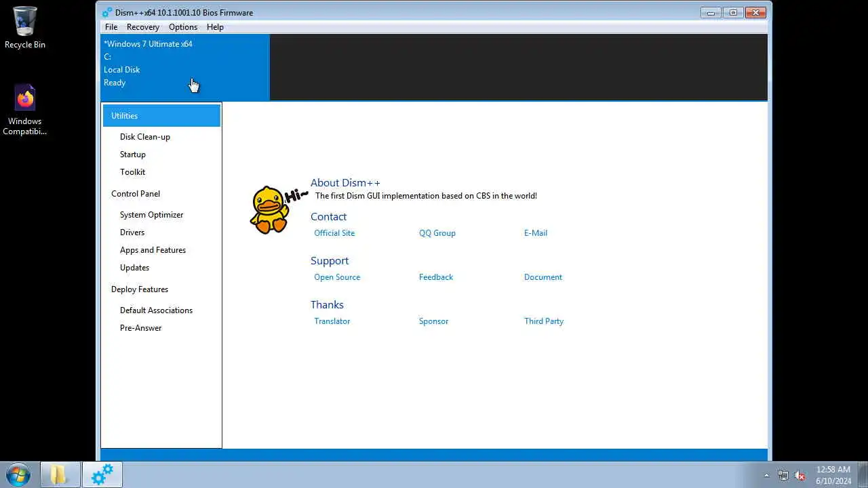Click the Dism++ gear taskbar icon

click(102, 474)
